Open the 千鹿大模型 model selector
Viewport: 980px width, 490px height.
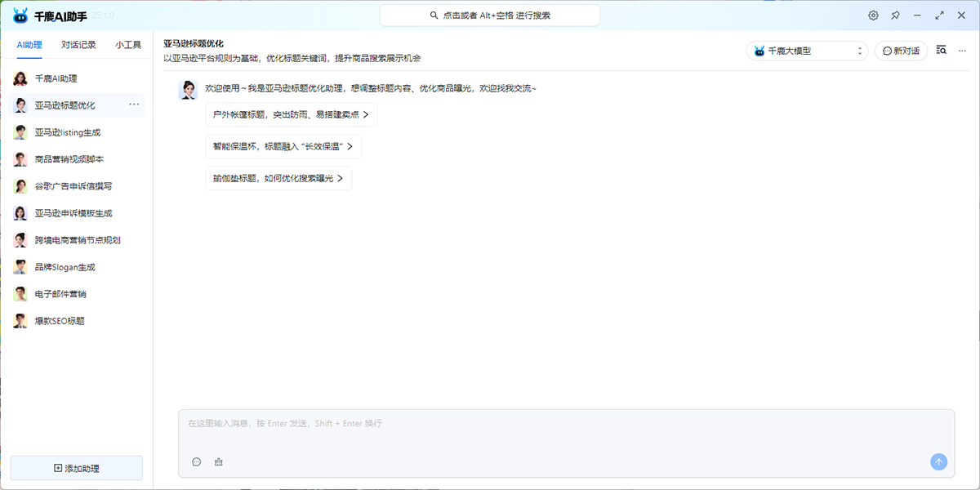point(806,50)
